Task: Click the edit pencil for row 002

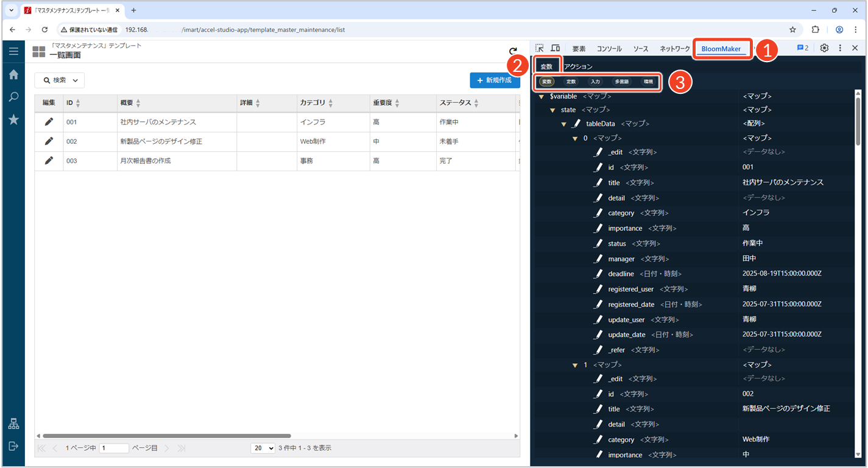Action: 49,141
